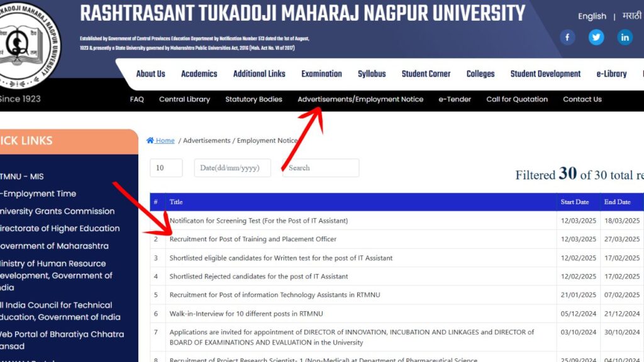Open the e-Library menu
644x362 pixels.
[611, 74]
